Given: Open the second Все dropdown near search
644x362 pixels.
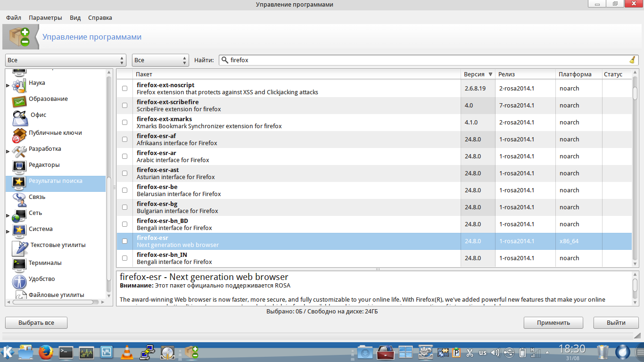Looking at the screenshot, I should pos(160,60).
